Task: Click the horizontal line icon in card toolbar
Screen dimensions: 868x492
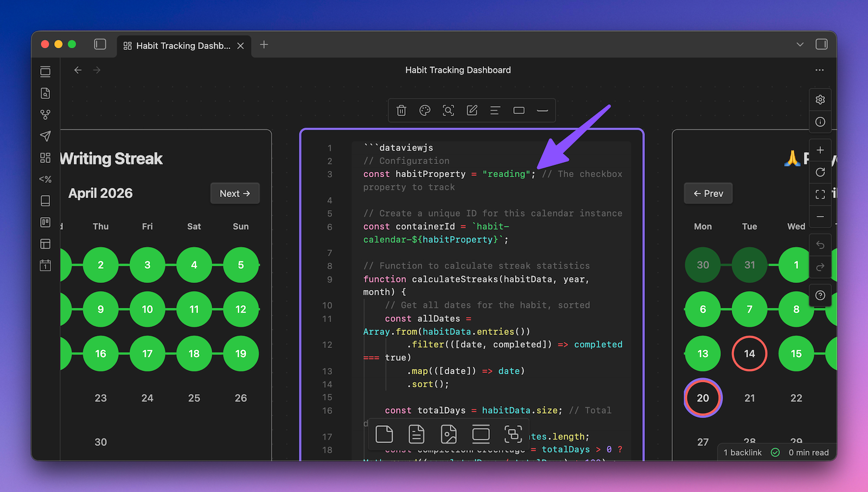Action: click(542, 111)
